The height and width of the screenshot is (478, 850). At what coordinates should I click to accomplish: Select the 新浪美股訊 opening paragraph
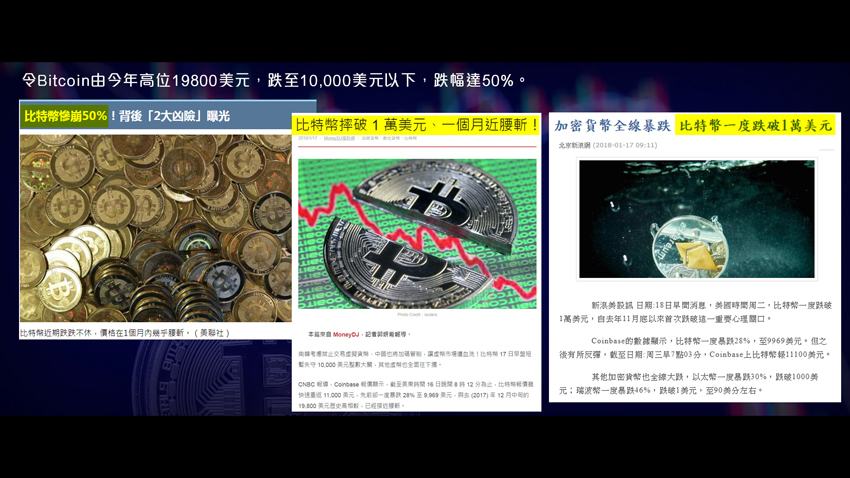pyautogui.click(x=695, y=312)
